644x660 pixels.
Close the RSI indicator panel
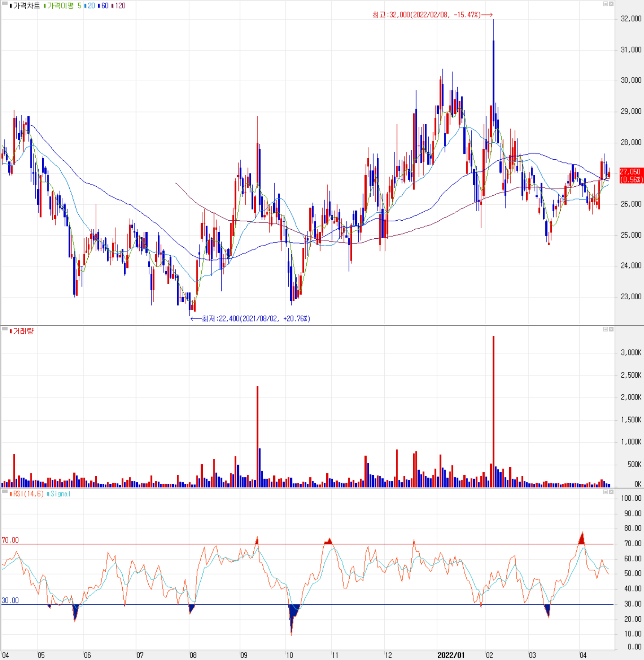coord(611,492)
